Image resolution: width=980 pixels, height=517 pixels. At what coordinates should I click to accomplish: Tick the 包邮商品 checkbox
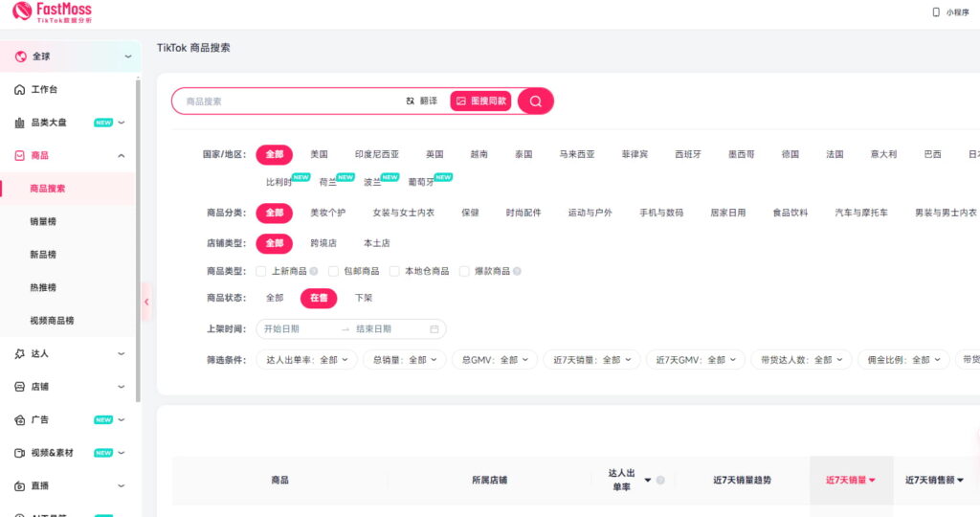click(x=333, y=271)
